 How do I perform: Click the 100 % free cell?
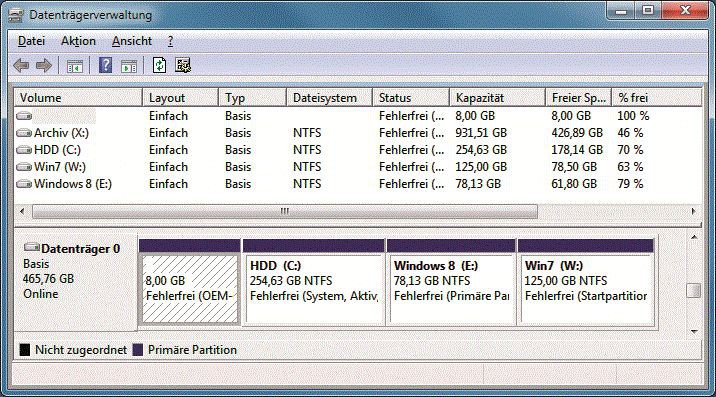click(x=633, y=116)
